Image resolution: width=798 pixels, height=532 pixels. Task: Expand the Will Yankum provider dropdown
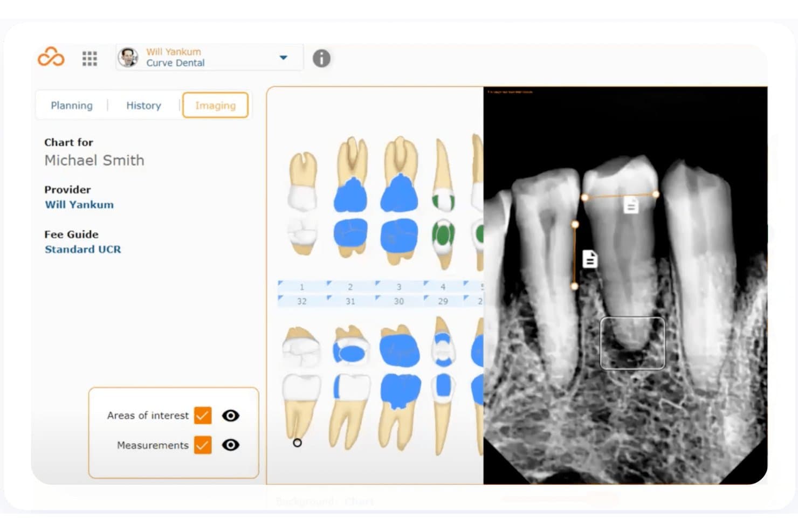[x=284, y=58]
